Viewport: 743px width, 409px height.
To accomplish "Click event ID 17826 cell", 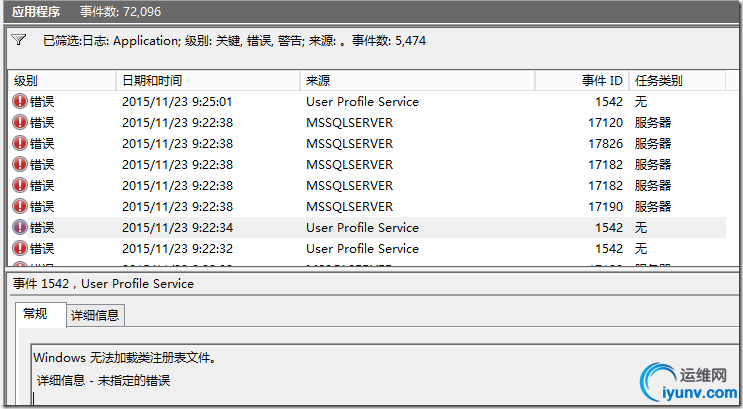I will 605,143.
